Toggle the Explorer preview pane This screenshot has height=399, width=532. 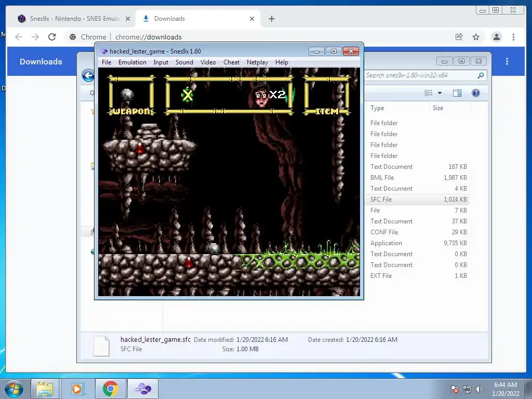tap(457, 93)
